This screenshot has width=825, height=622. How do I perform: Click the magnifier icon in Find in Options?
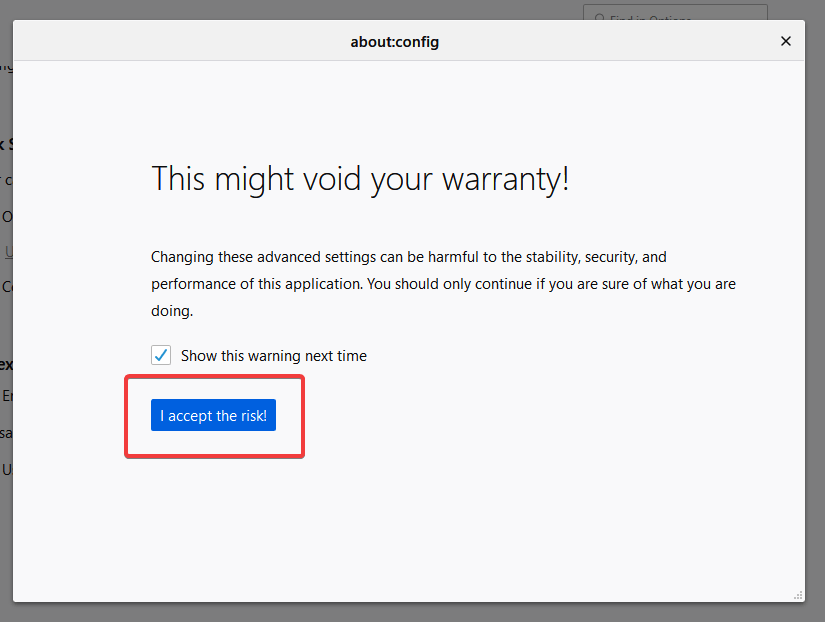pos(600,18)
